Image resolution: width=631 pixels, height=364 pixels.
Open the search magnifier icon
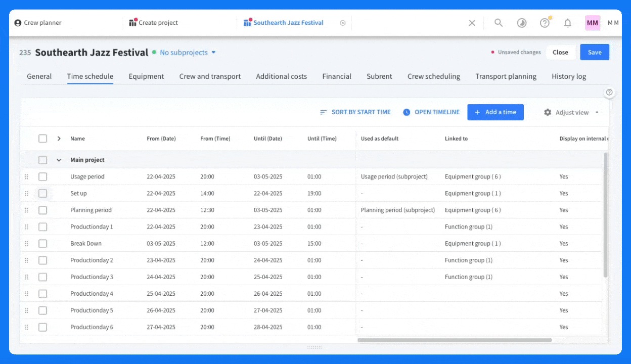[x=499, y=23]
